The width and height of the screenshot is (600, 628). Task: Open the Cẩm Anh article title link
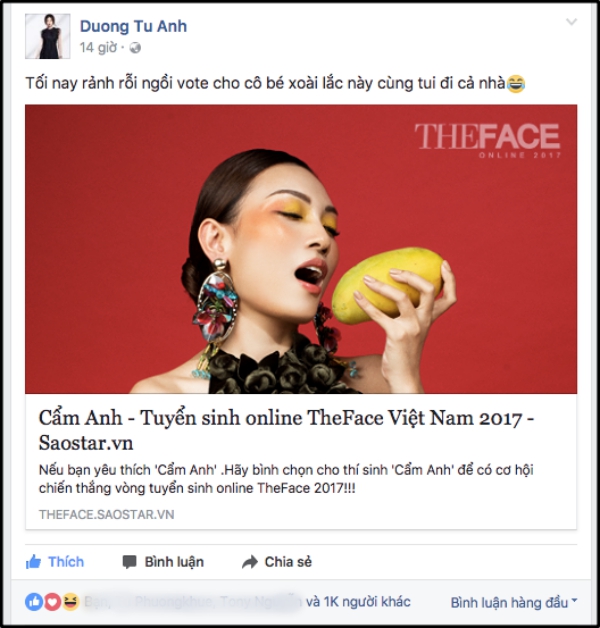286,430
